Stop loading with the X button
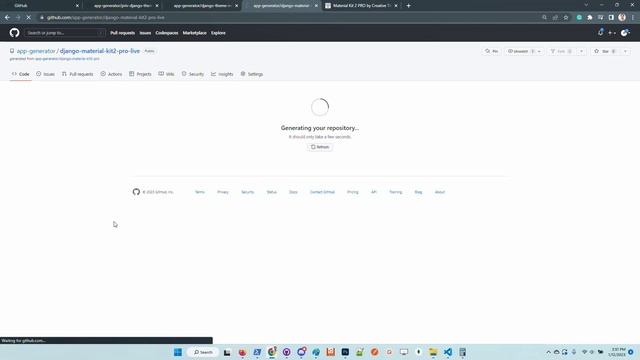The width and height of the screenshot is (640, 360). tap(29, 18)
